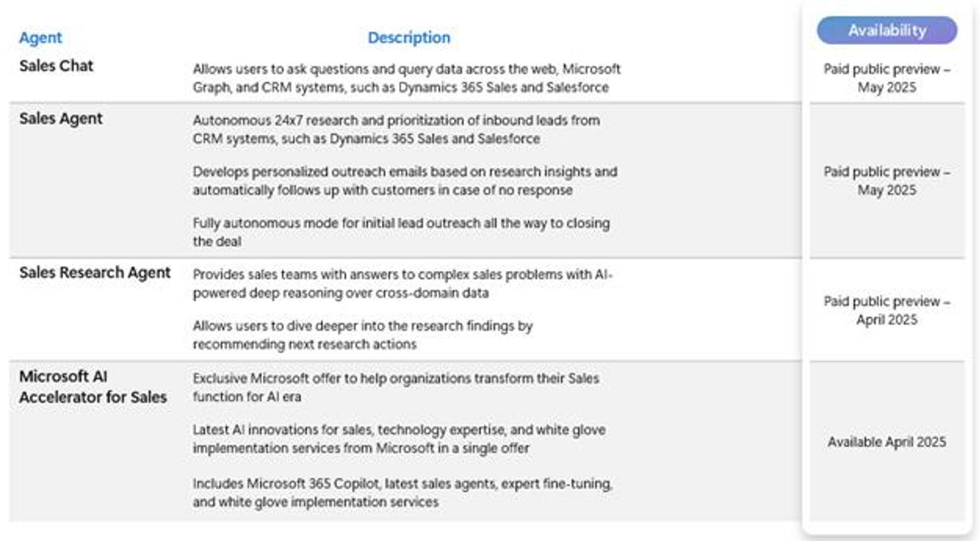The image size is (980, 541).
Task: Click the exclusive Microsoft offer description
Action: pos(396,388)
